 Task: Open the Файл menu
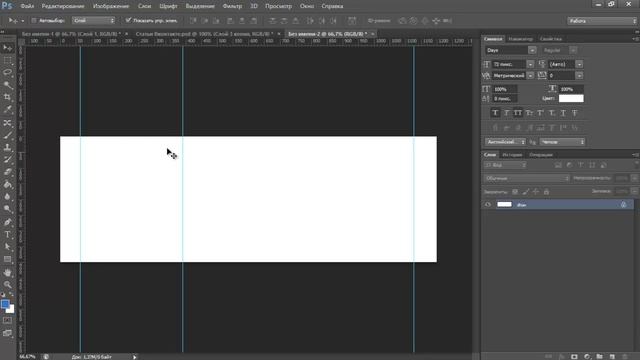click(x=27, y=6)
